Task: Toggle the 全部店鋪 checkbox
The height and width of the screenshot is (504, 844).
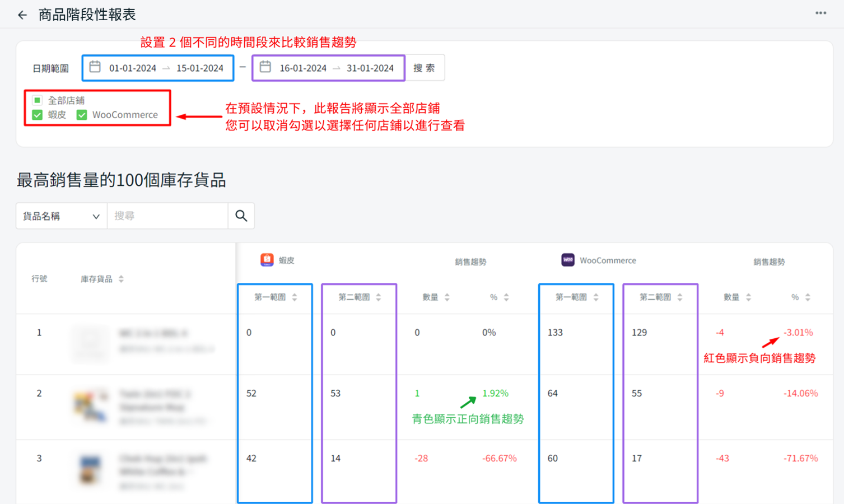Action: (x=38, y=100)
